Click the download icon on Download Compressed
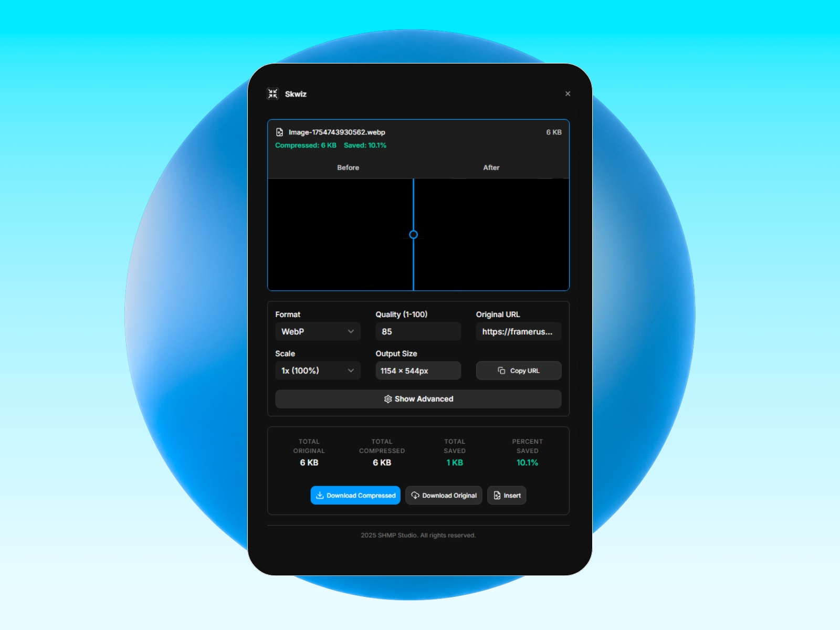 click(320, 495)
